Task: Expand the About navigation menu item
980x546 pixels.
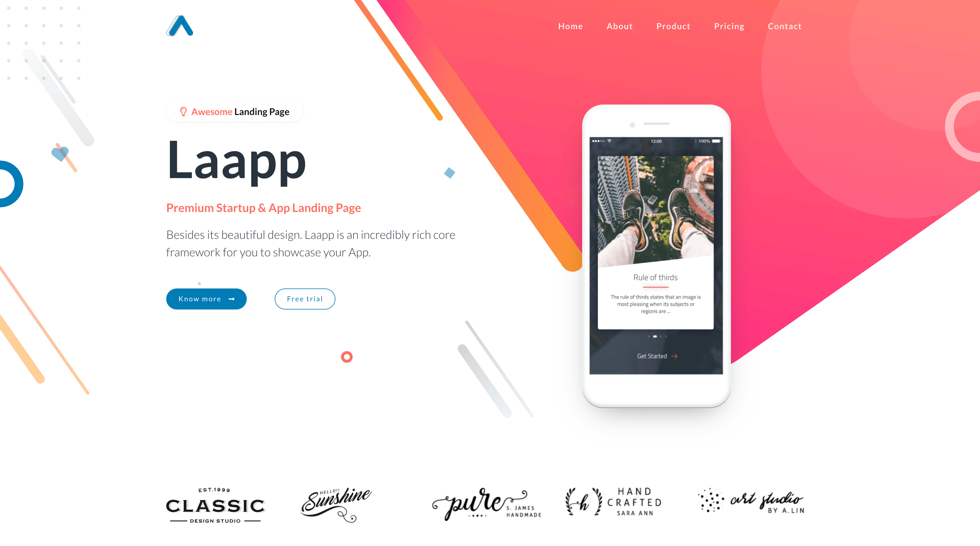Action: tap(619, 26)
